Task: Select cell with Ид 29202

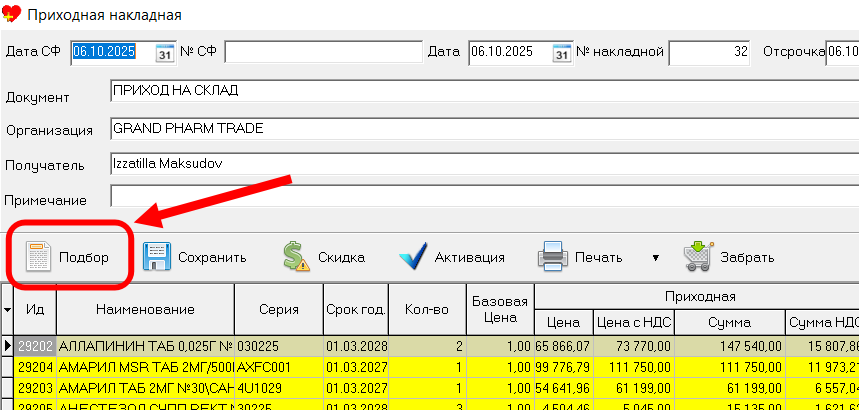Action: click(x=35, y=346)
